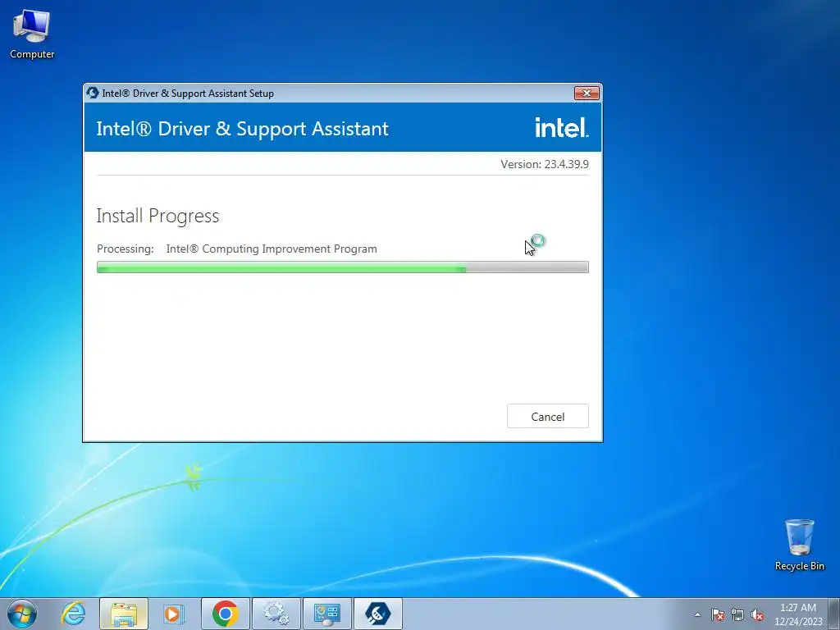Open the clock showing 1:27 AM

pos(797,614)
